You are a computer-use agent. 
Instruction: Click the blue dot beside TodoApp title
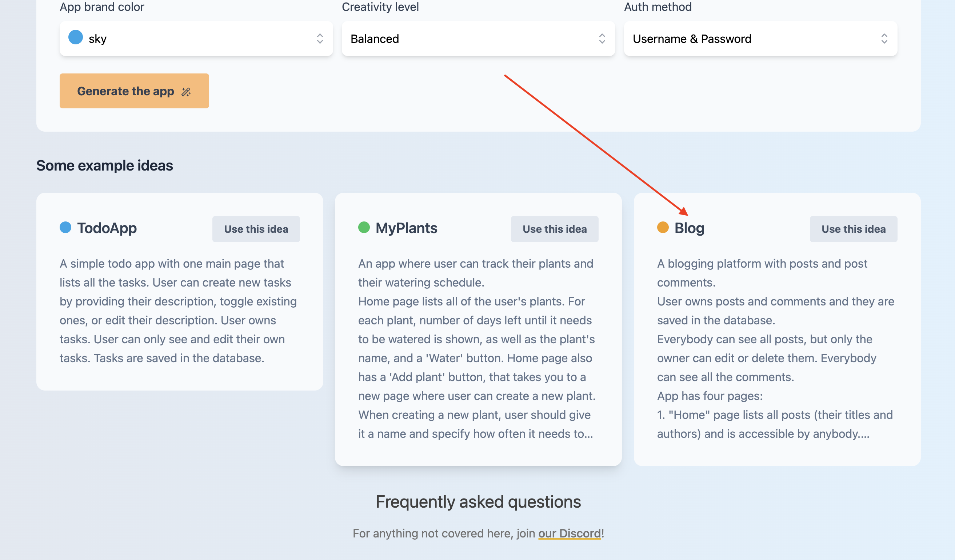(x=65, y=227)
